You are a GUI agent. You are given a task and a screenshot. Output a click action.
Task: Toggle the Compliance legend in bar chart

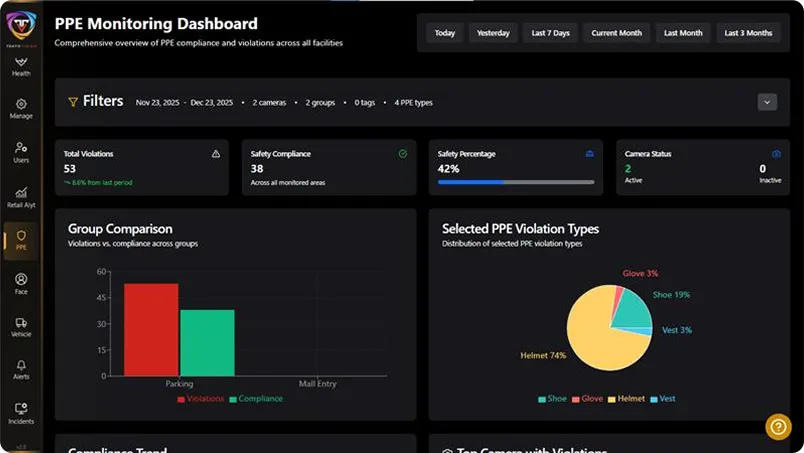coord(256,399)
